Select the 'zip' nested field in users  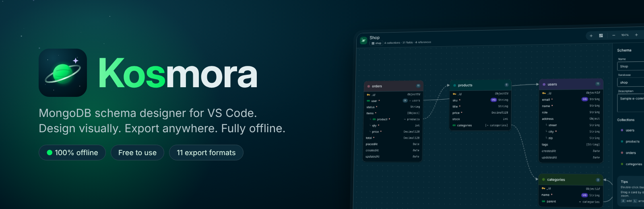pos(571,138)
